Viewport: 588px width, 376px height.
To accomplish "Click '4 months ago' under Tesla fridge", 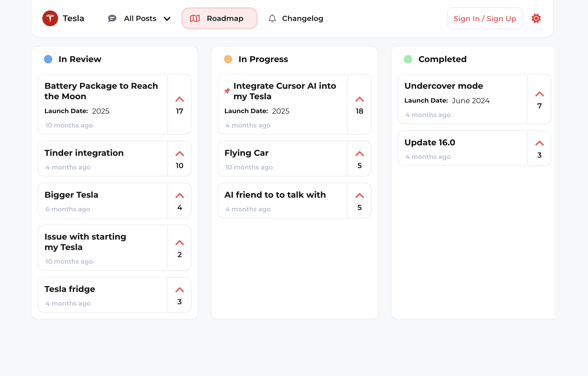I will point(68,303).
